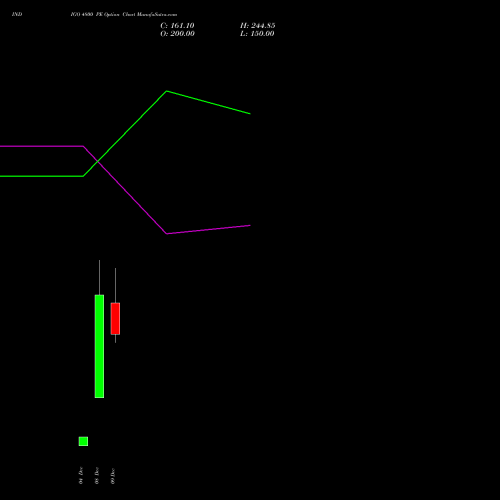Click the open value O: 200.00
Screen dimensions: 500x500
pyautogui.click(x=177, y=34)
